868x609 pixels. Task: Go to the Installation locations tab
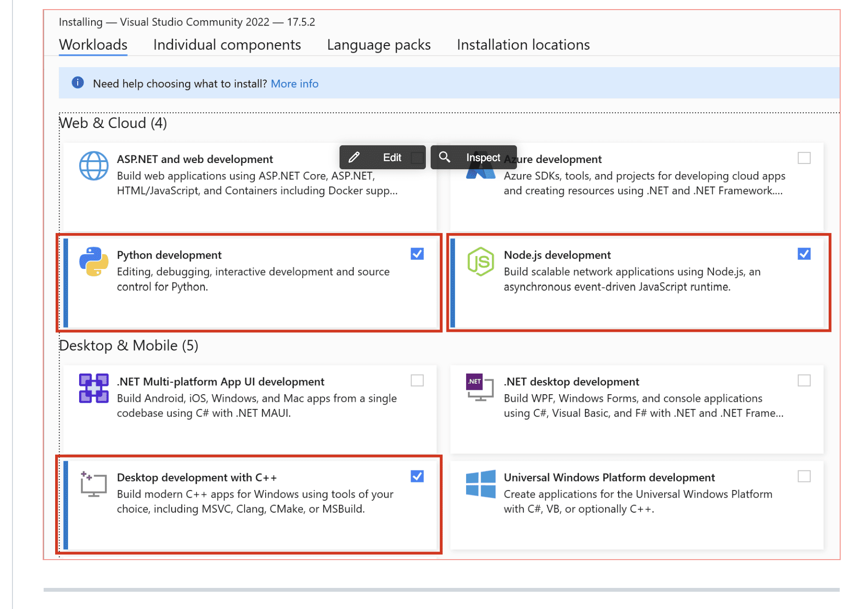pos(523,45)
